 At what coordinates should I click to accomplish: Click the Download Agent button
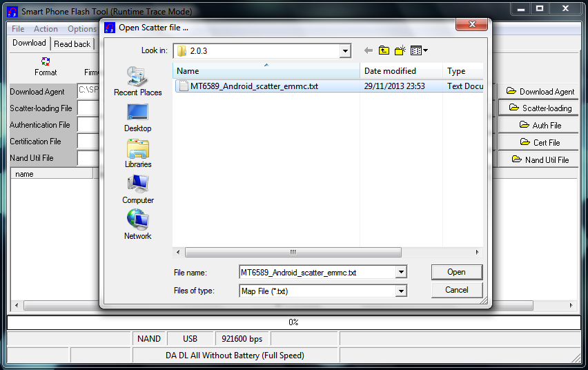(540, 91)
